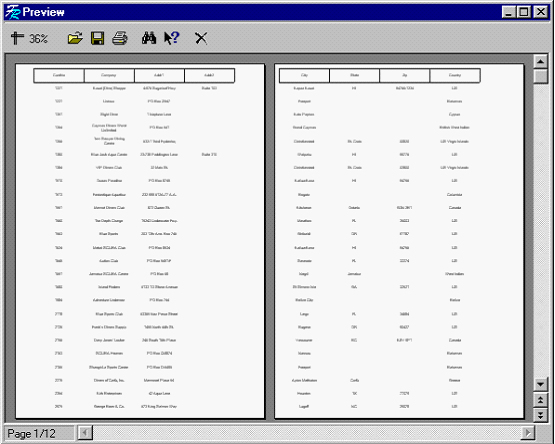The image size is (555, 444).
Task: Click the horizontal scrollbar right arrow
Action: pyautogui.click(x=528, y=433)
